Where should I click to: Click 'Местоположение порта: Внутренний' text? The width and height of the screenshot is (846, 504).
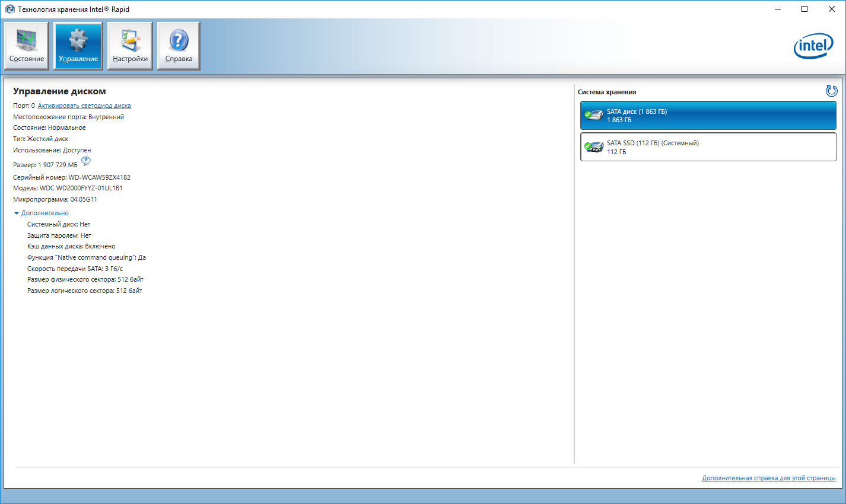(x=69, y=117)
